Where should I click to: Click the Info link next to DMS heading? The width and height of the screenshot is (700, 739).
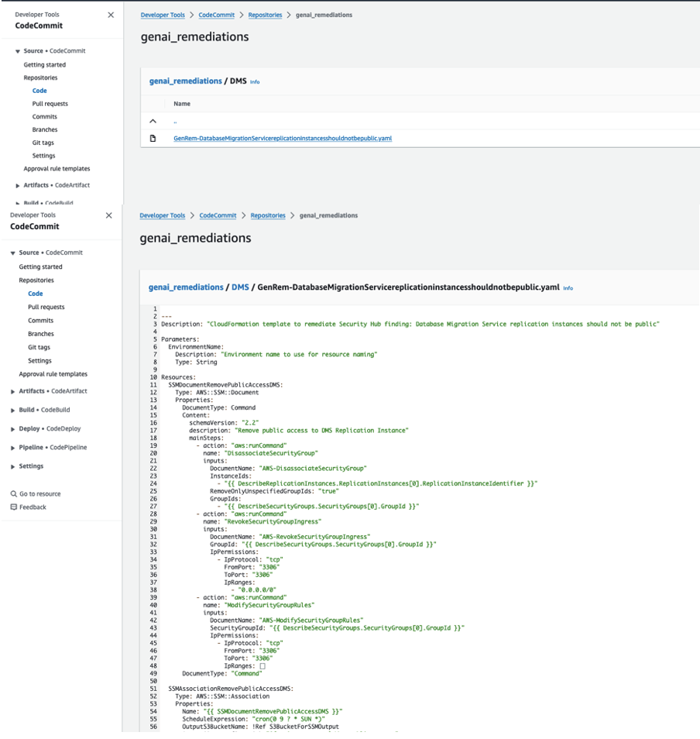coord(255,81)
